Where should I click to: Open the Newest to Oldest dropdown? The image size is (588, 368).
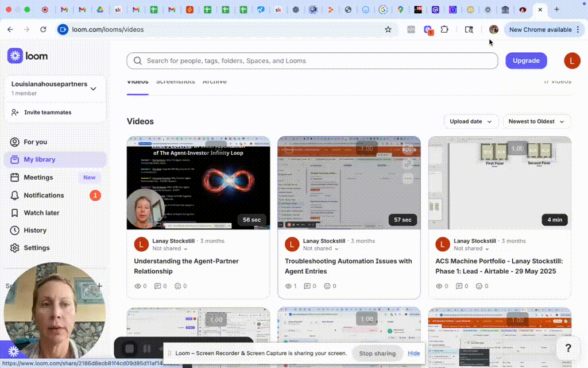click(536, 121)
